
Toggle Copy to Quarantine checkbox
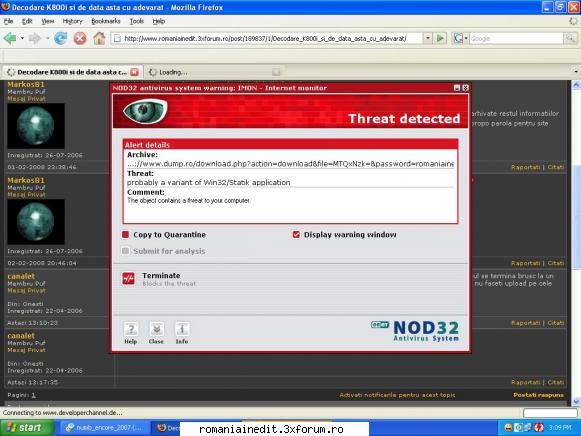[126, 234]
